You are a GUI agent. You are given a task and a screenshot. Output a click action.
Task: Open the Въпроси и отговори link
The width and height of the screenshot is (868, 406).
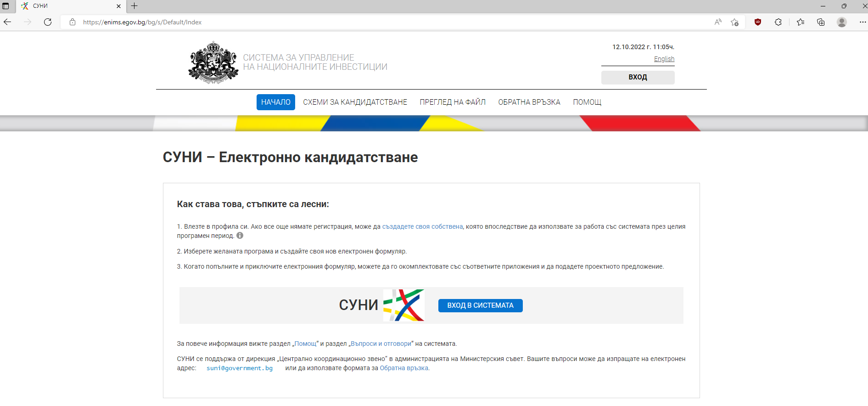(x=381, y=344)
